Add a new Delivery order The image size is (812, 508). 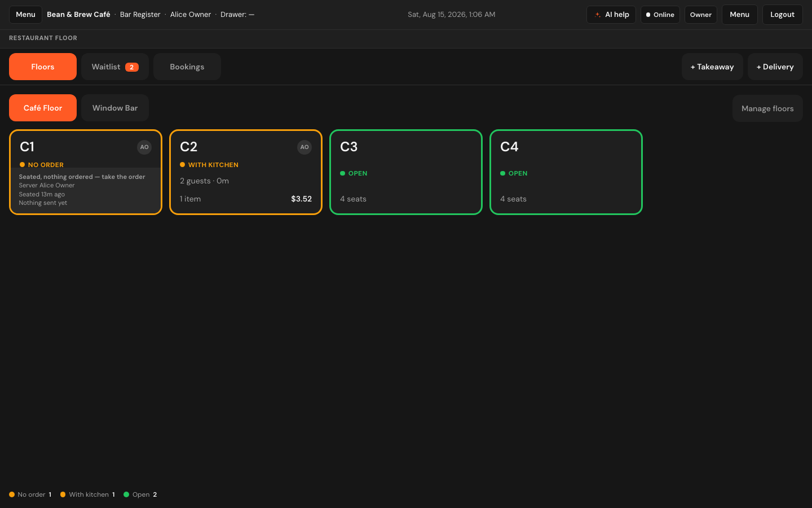tap(775, 67)
